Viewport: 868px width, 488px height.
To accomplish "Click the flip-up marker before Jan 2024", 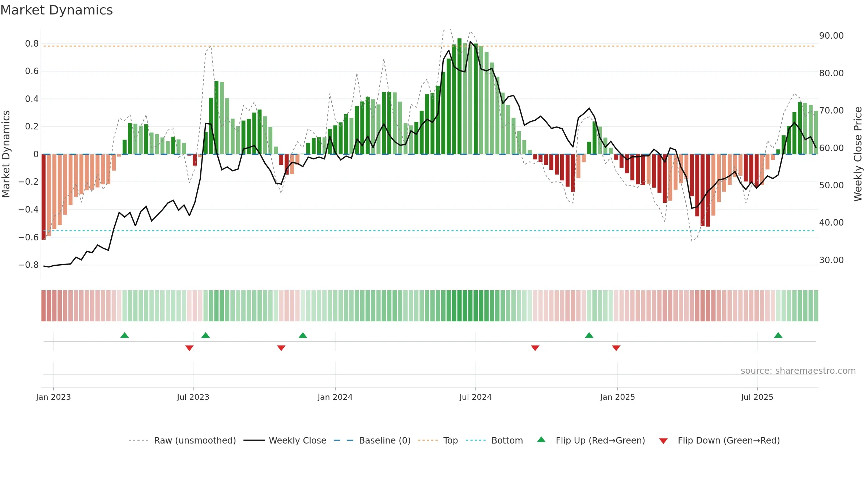I will (303, 335).
